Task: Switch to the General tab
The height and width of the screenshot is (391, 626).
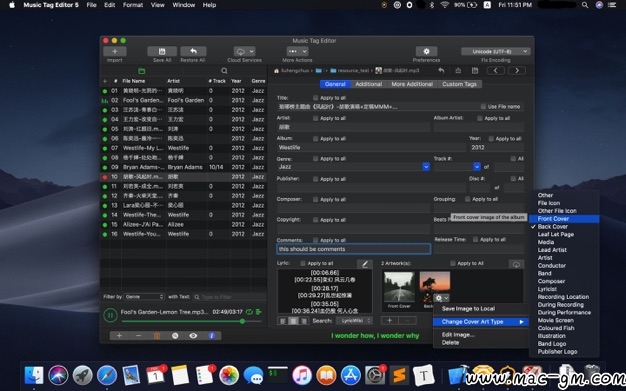Action: tap(335, 84)
